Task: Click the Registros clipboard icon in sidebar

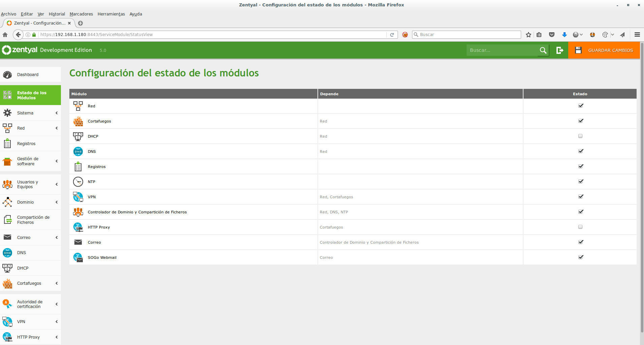Action: (7, 144)
